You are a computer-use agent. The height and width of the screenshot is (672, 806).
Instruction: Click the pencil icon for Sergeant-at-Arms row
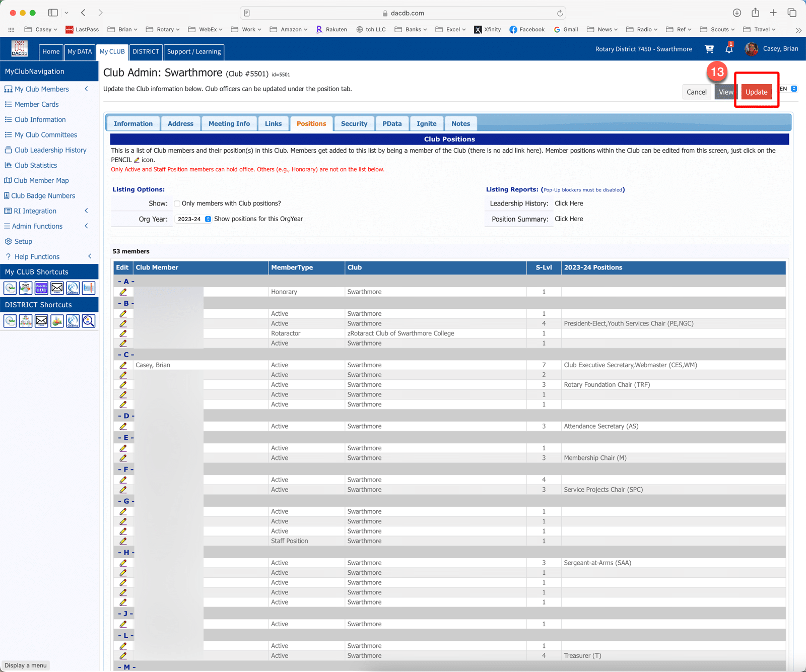click(123, 563)
